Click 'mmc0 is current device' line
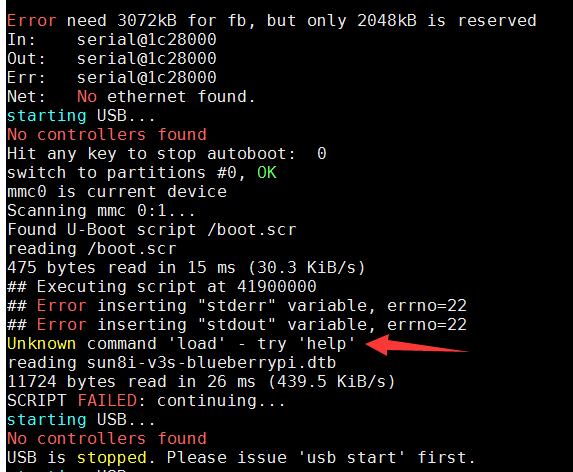The image size is (573, 472). click(117, 192)
